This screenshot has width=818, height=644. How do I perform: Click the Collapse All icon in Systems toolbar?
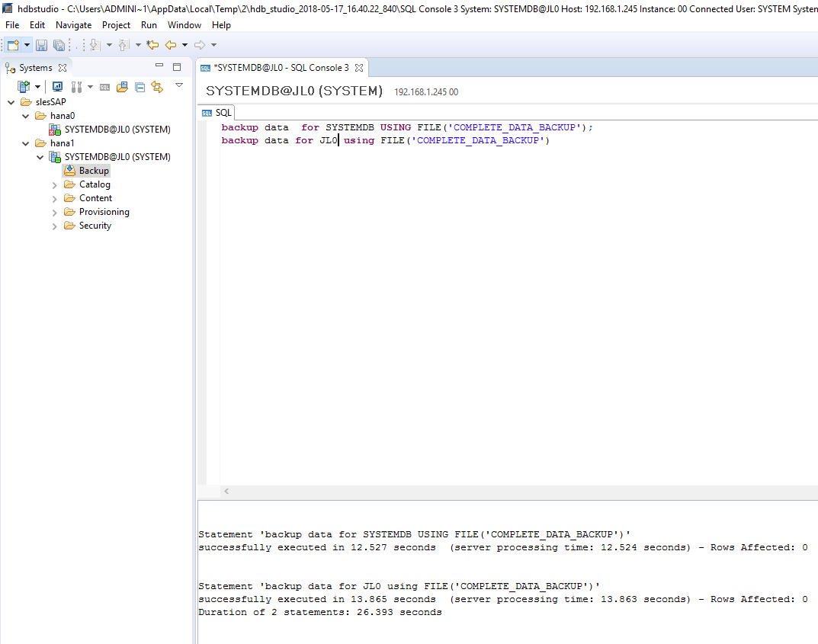[140, 87]
